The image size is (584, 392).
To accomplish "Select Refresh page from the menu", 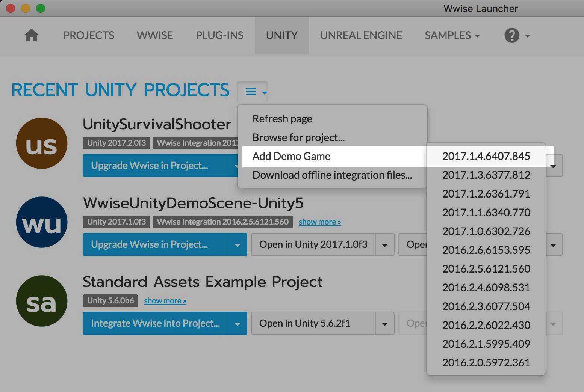I will 282,119.
